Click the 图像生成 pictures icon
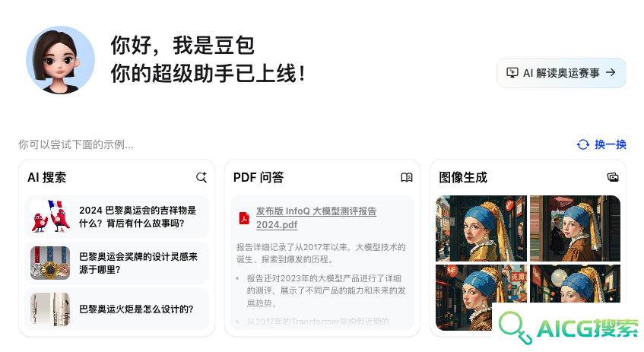Image resolution: width=644 pixels, height=352 pixels. pos(613,177)
